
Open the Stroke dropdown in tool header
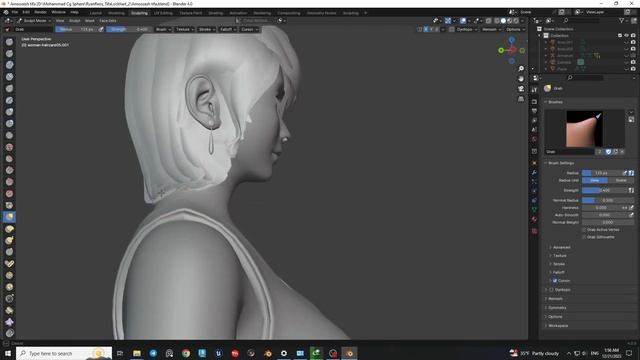pyautogui.click(x=207, y=29)
